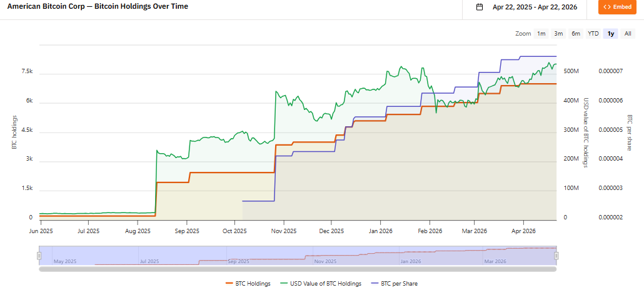Click the navigator timeline at Sep 2025

click(238, 261)
